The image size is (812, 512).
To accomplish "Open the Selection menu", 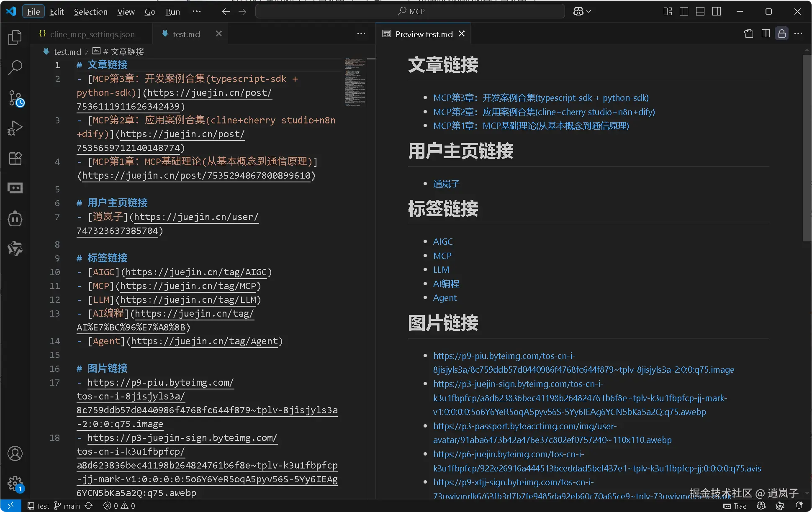I will click(x=90, y=12).
